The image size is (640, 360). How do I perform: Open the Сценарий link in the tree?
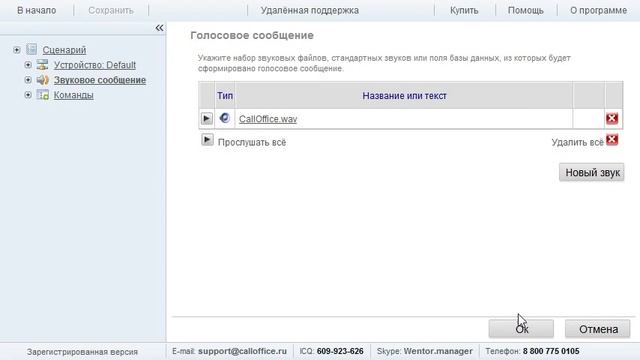(64, 50)
